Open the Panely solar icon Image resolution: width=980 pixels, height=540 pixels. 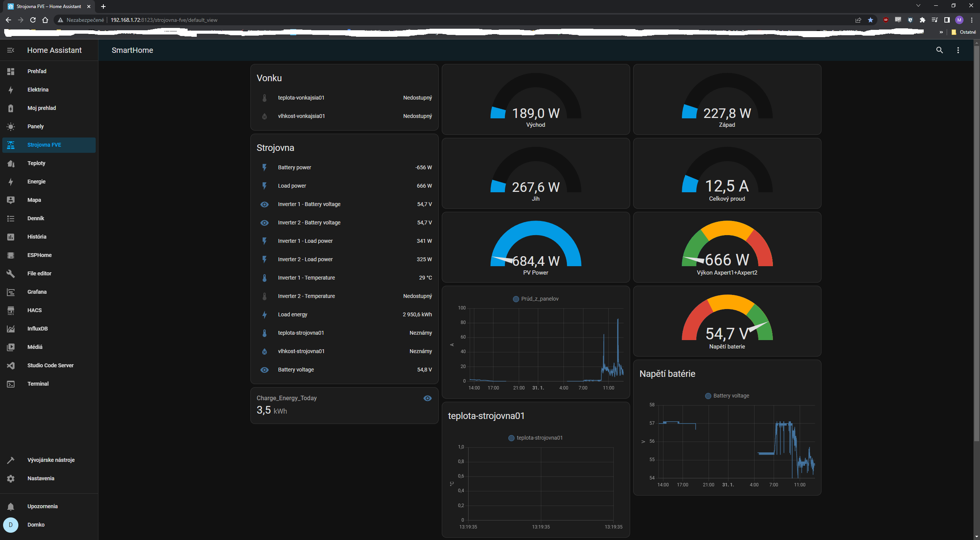point(11,126)
